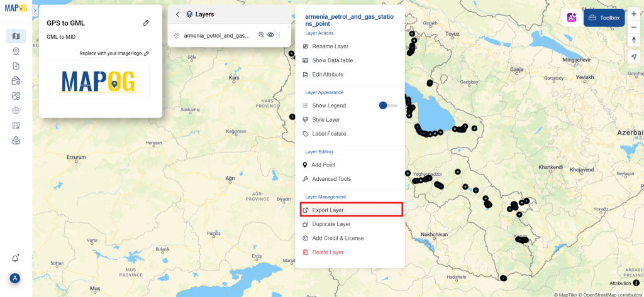Go back from Layers panel
Screen dimensions: 644x297
(177, 14)
